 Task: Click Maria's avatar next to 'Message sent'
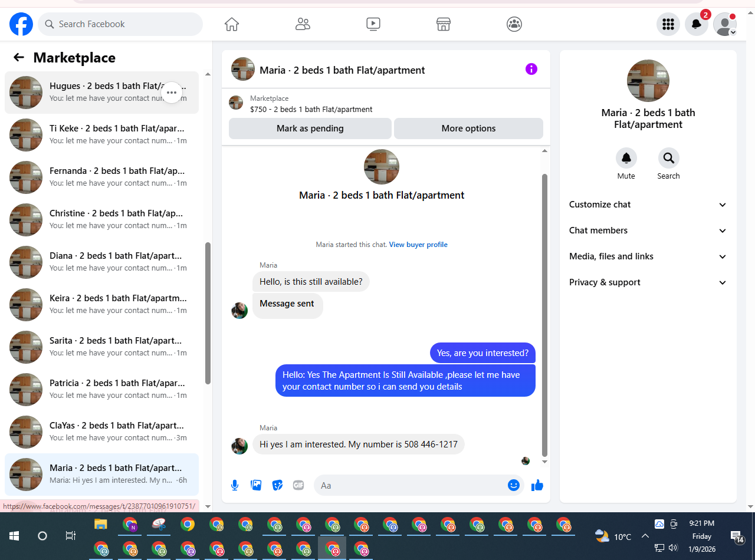[x=239, y=311]
